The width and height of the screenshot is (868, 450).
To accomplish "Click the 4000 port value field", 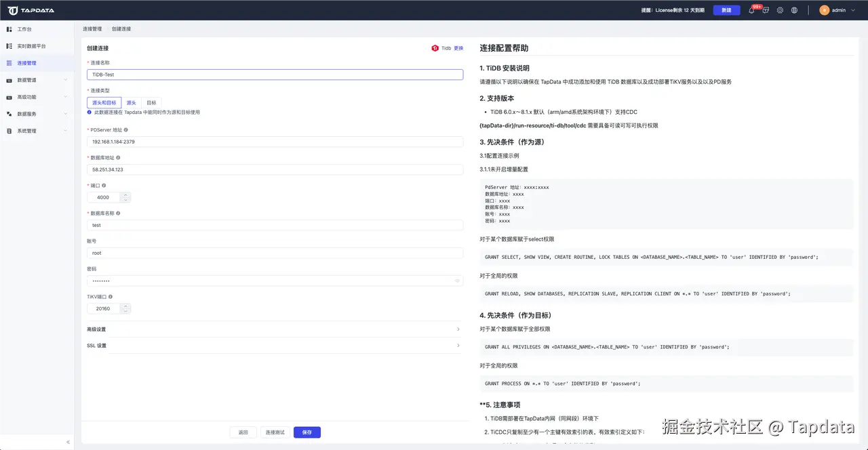I will [x=104, y=197].
